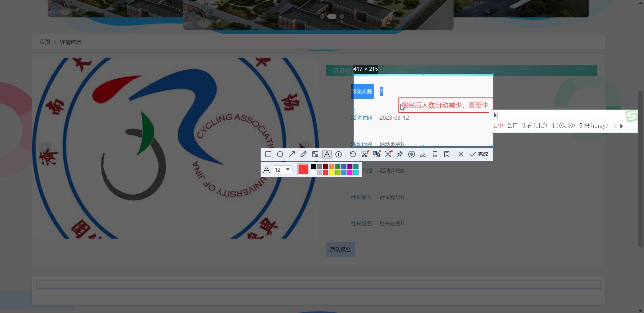This screenshot has height=313, width=644.
Task: Bookmark the screenshot to favorites
Action: pos(447,154)
